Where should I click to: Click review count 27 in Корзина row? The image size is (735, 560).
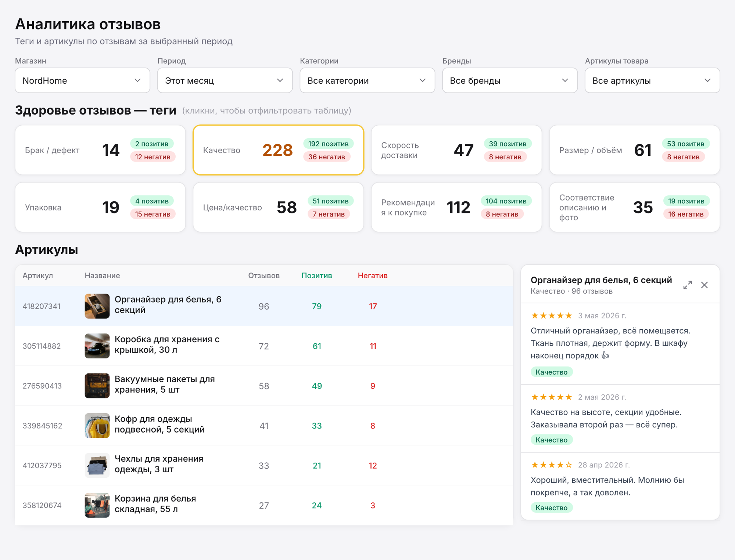tap(264, 505)
